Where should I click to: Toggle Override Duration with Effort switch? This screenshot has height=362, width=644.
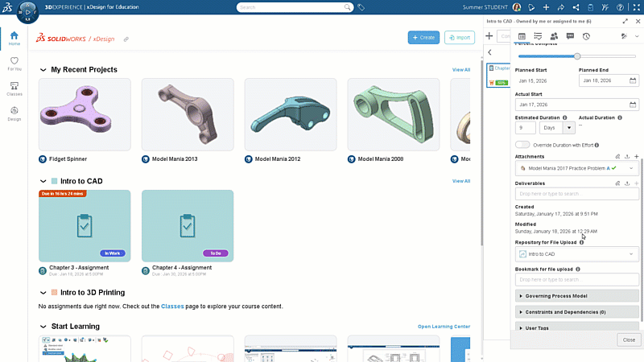point(523,145)
